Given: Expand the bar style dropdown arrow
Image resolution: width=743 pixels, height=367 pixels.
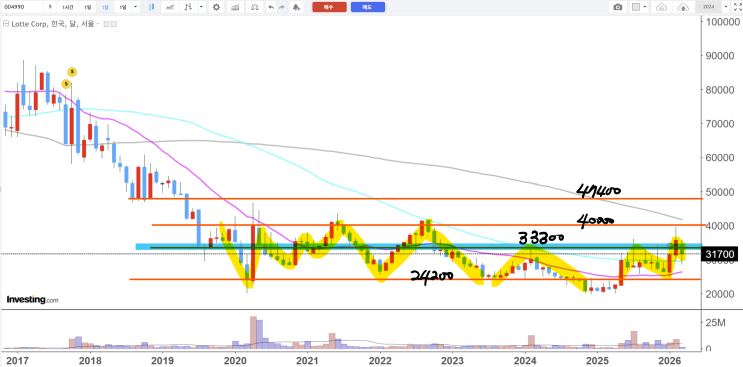Looking at the screenshot, I should coord(202,7).
